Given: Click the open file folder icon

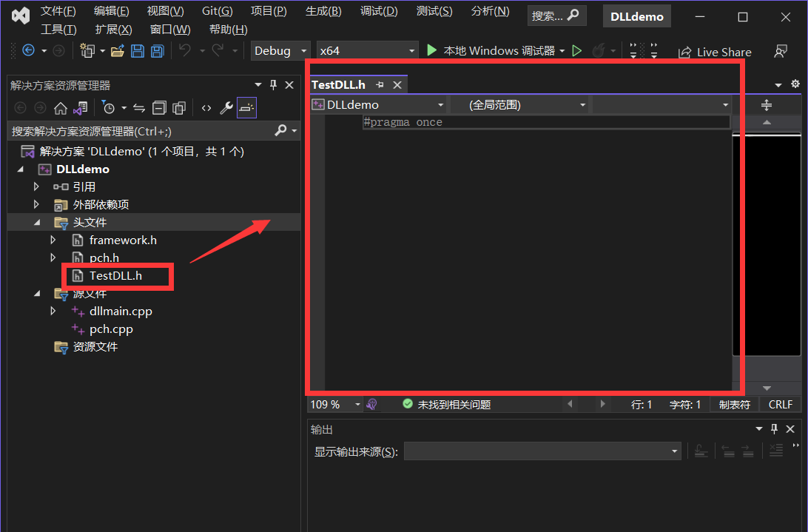Looking at the screenshot, I should [x=118, y=50].
